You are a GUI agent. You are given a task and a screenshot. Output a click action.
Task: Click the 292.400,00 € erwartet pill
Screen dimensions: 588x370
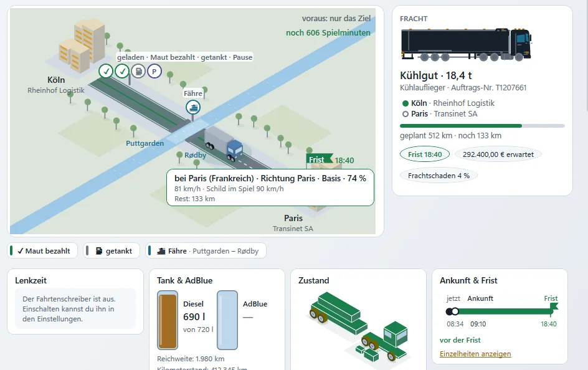(x=498, y=154)
